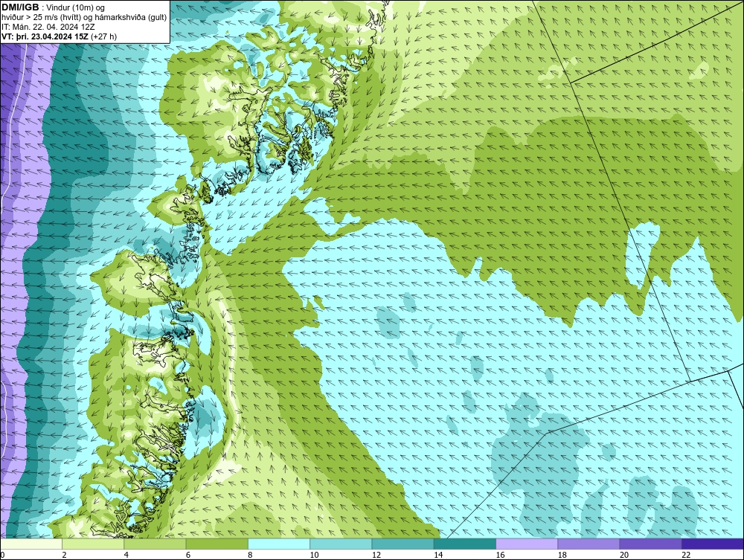Click the 18–20 m/s purple legend swatch
The width and height of the screenshot is (744, 560).
pyautogui.click(x=589, y=544)
